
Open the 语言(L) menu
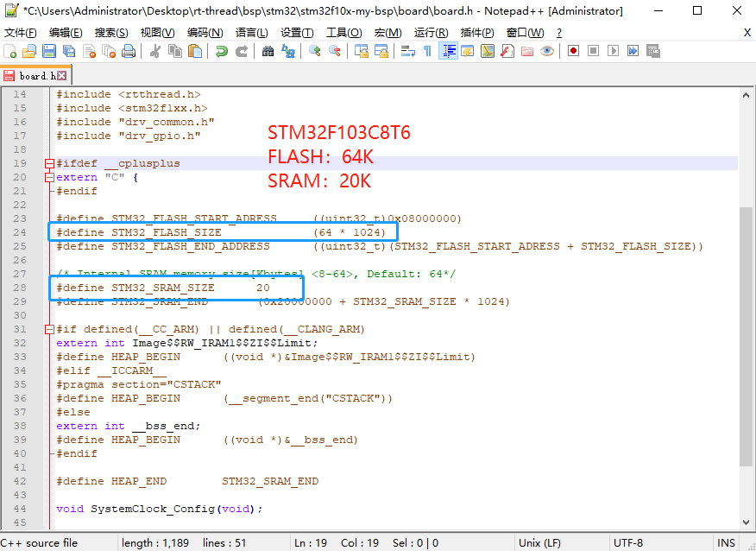tap(251, 32)
